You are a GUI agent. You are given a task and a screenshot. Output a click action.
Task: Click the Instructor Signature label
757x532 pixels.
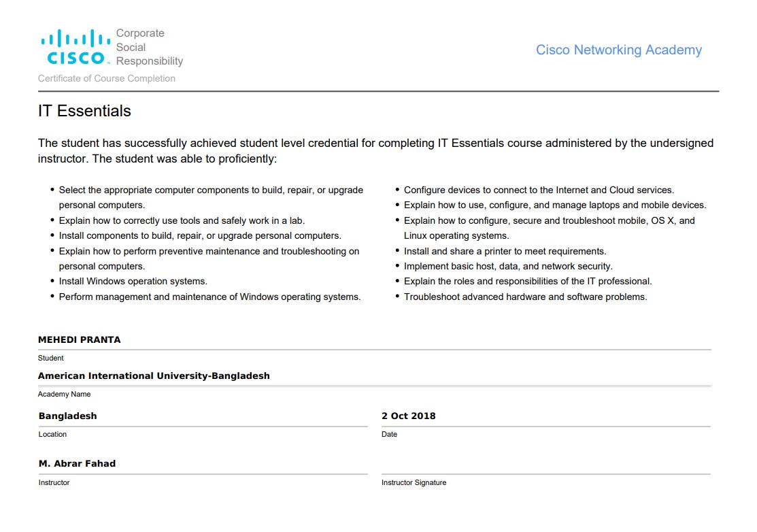[x=414, y=482]
